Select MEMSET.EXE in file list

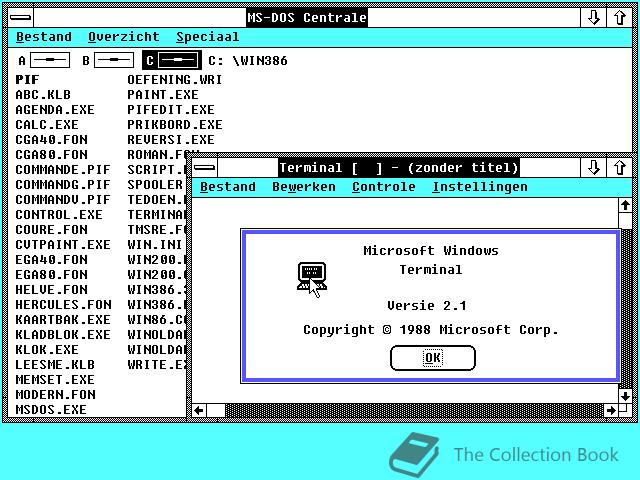tap(55, 380)
